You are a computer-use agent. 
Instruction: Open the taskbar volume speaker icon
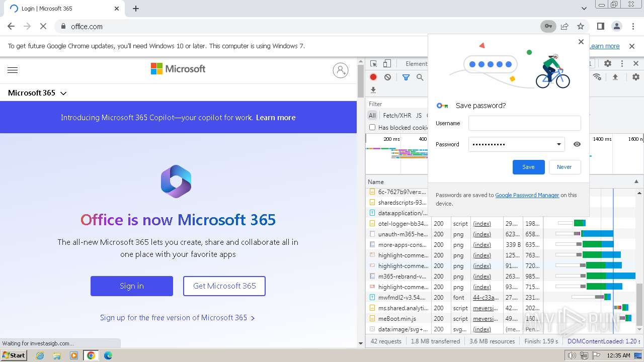(572, 355)
